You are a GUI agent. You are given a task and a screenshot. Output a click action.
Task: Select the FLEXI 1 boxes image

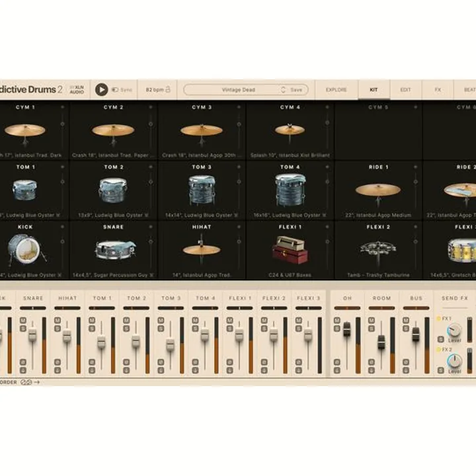click(x=290, y=249)
